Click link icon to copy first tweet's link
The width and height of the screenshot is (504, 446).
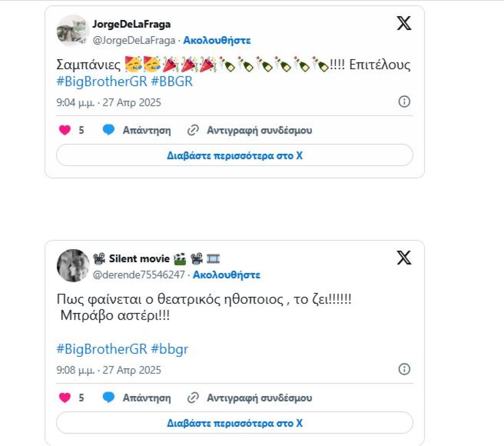pyautogui.click(x=193, y=130)
